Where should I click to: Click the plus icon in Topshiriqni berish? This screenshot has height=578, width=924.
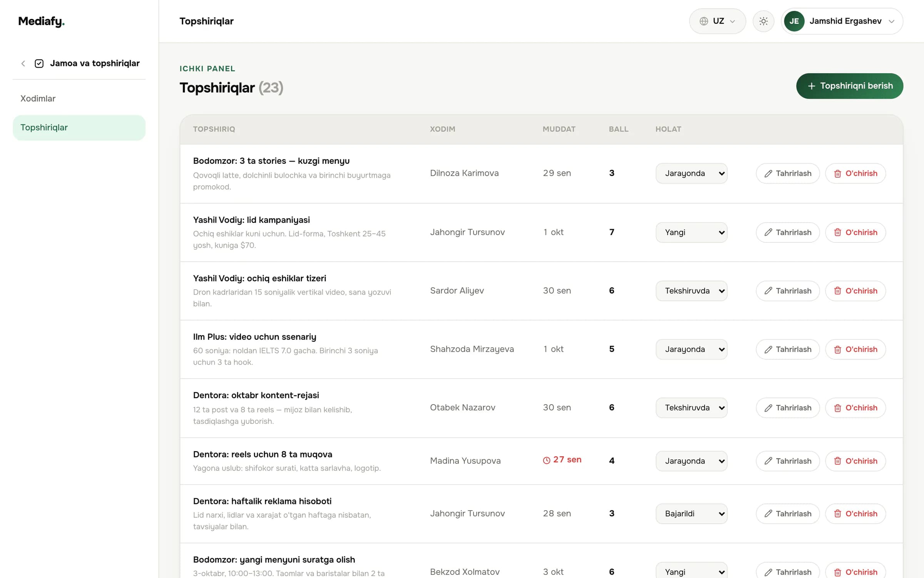pos(811,86)
